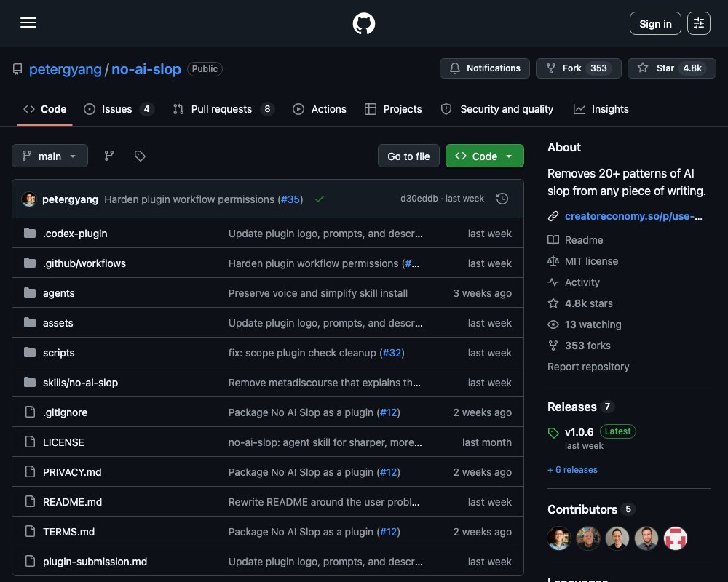Open the v1.0.6 release link
Image resolution: width=728 pixels, height=582 pixels.
579,432
